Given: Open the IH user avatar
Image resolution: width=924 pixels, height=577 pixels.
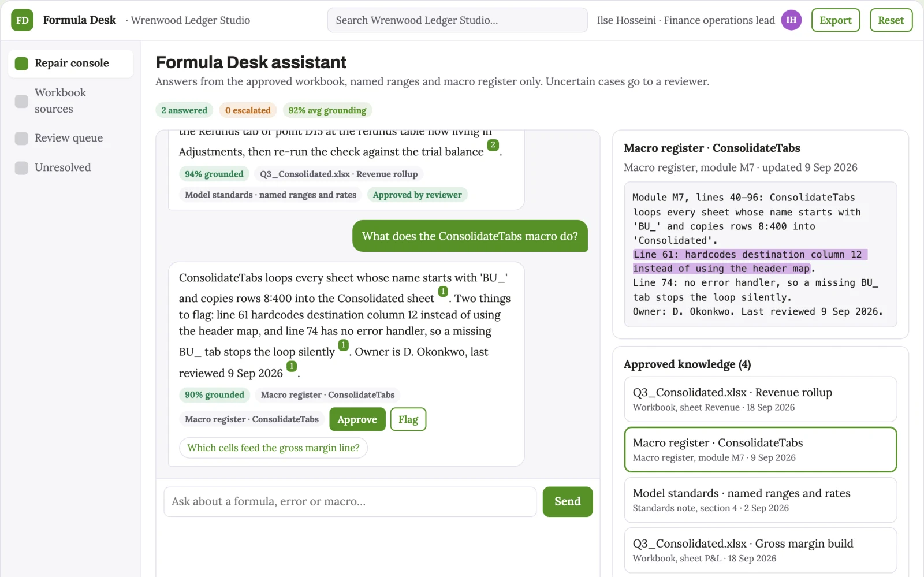Looking at the screenshot, I should 791,20.
